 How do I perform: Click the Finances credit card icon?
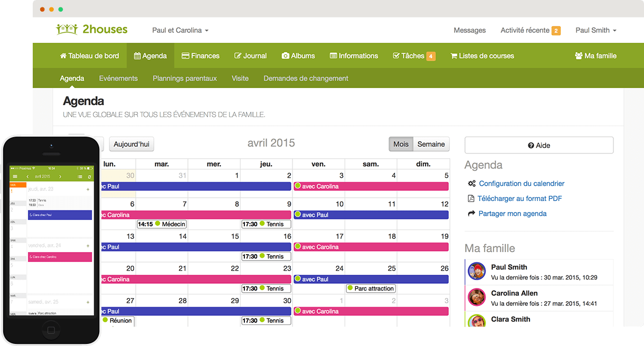point(185,56)
